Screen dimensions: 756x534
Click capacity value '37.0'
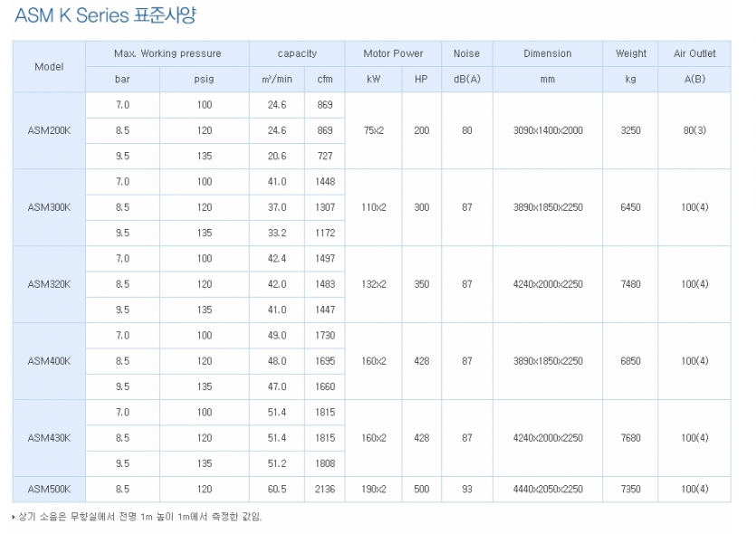(277, 207)
